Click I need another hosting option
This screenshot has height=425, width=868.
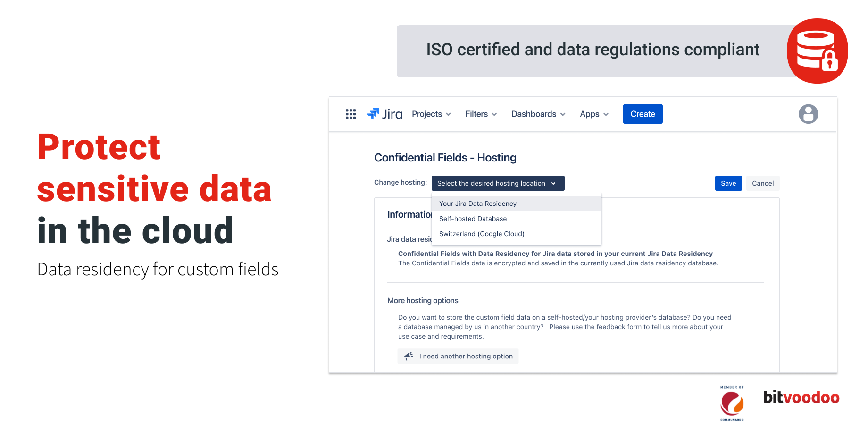pyautogui.click(x=458, y=356)
